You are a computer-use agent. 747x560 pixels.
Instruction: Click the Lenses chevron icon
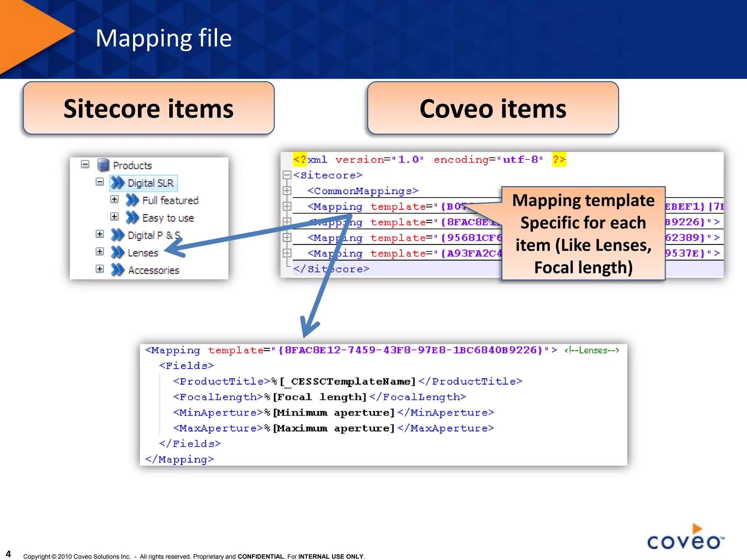pyautogui.click(x=117, y=252)
